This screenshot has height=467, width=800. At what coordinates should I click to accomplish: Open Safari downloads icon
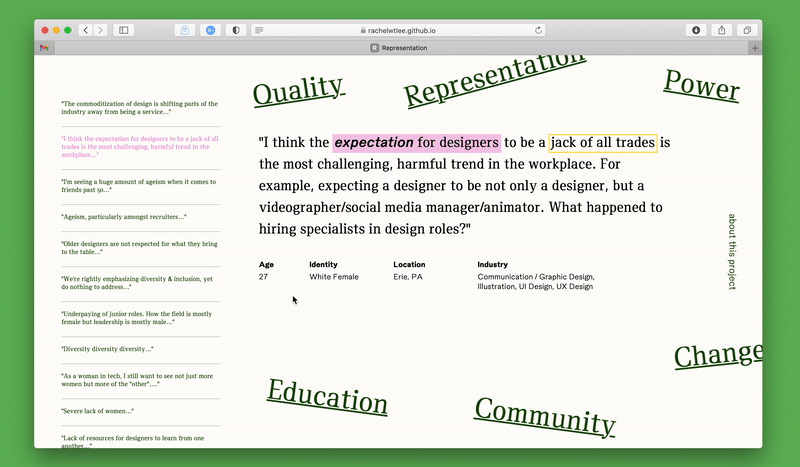(x=696, y=30)
